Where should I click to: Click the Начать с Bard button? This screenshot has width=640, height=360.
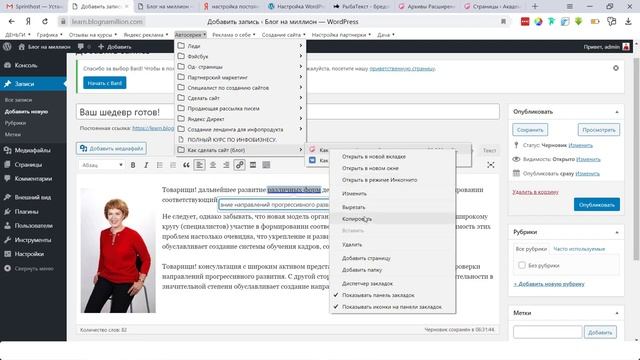(x=104, y=83)
